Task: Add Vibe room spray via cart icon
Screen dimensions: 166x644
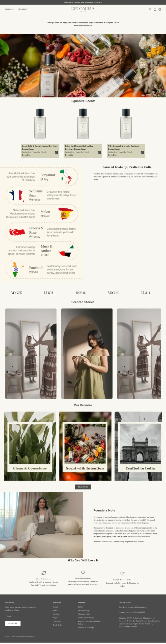Action: [142, 153]
